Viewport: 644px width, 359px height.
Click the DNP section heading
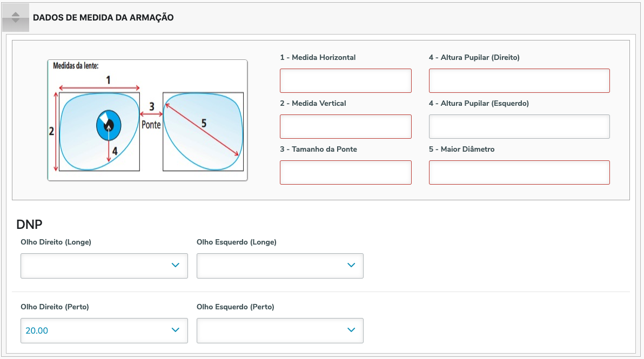[30, 225]
